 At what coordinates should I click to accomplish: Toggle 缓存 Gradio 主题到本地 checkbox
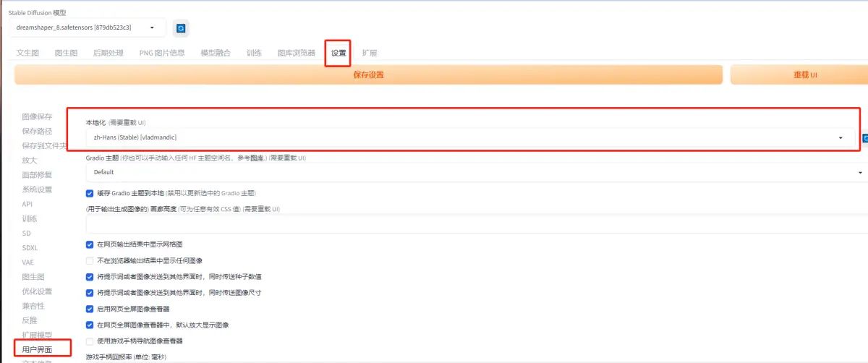(90, 194)
